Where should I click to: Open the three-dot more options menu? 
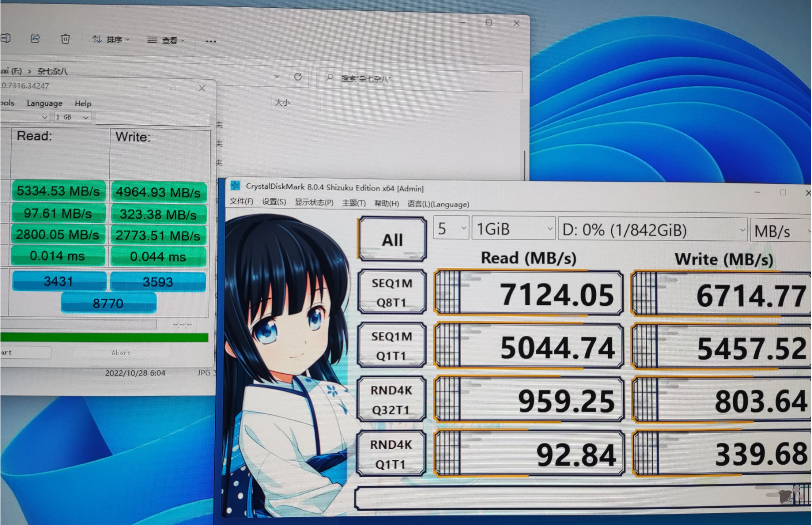click(211, 41)
